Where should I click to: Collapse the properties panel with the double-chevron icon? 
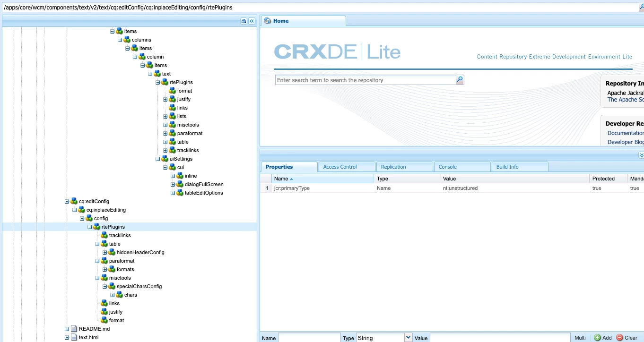click(x=641, y=155)
